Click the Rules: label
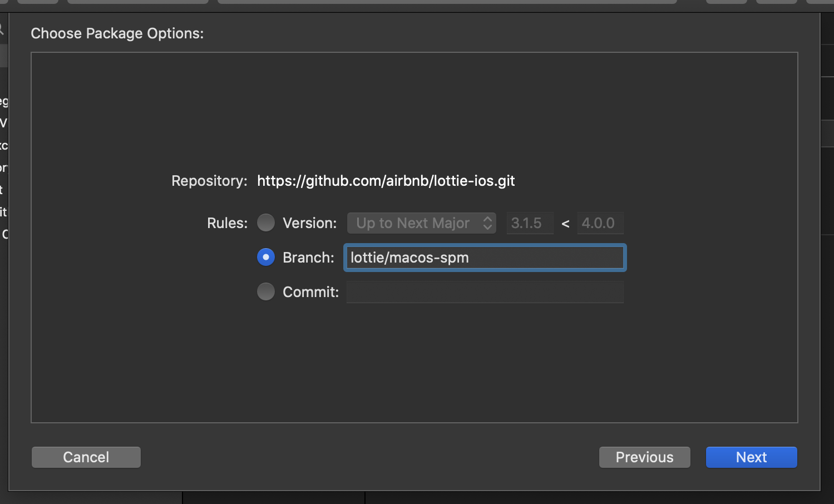The image size is (834, 504). (x=227, y=223)
